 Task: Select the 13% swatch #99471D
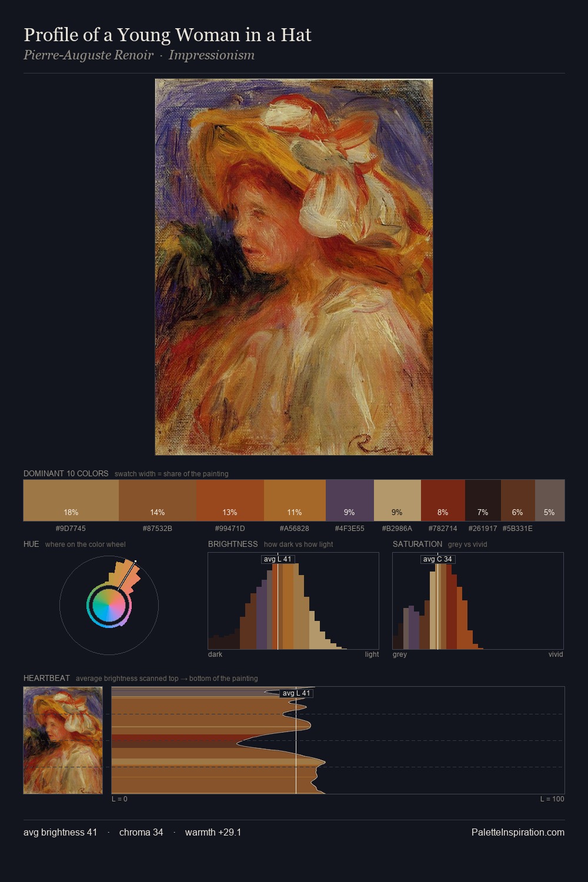(x=230, y=500)
